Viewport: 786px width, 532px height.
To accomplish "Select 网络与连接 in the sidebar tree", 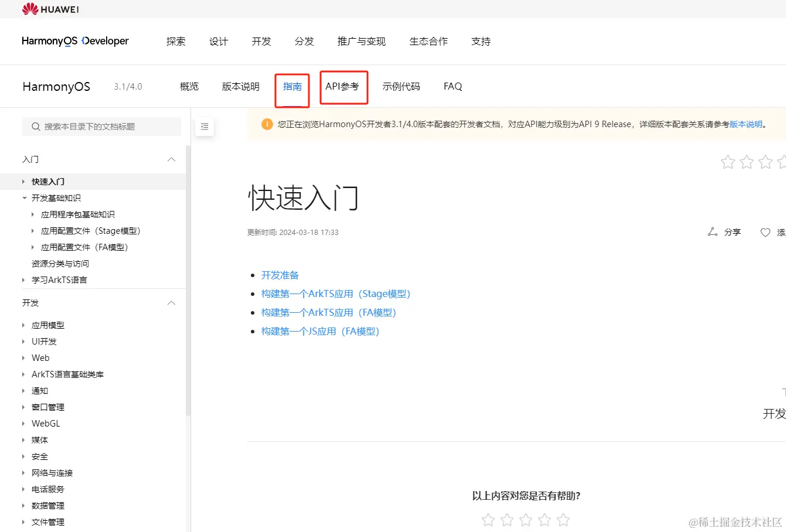I will 52,473.
